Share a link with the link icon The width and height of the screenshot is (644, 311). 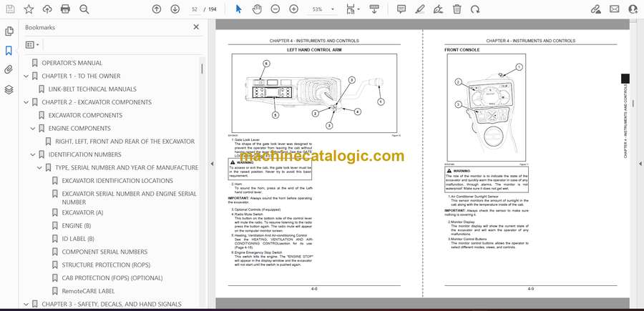pos(595,9)
